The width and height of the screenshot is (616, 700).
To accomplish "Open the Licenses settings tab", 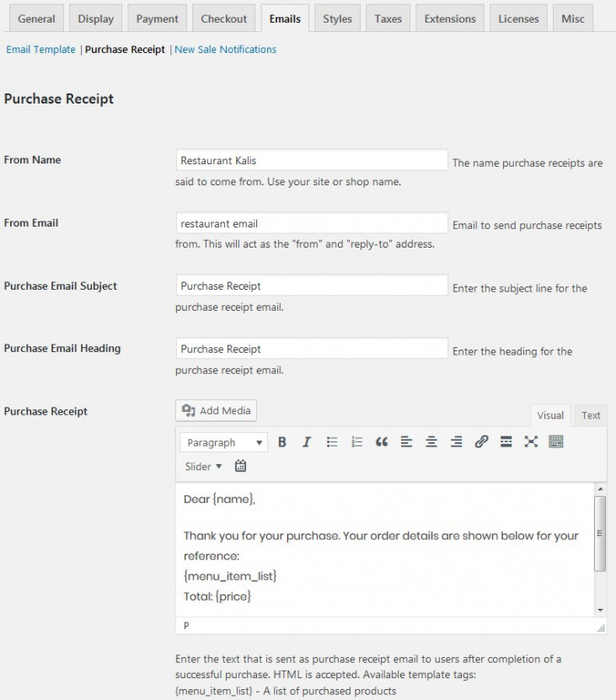I will pyautogui.click(x=517, y=18).
